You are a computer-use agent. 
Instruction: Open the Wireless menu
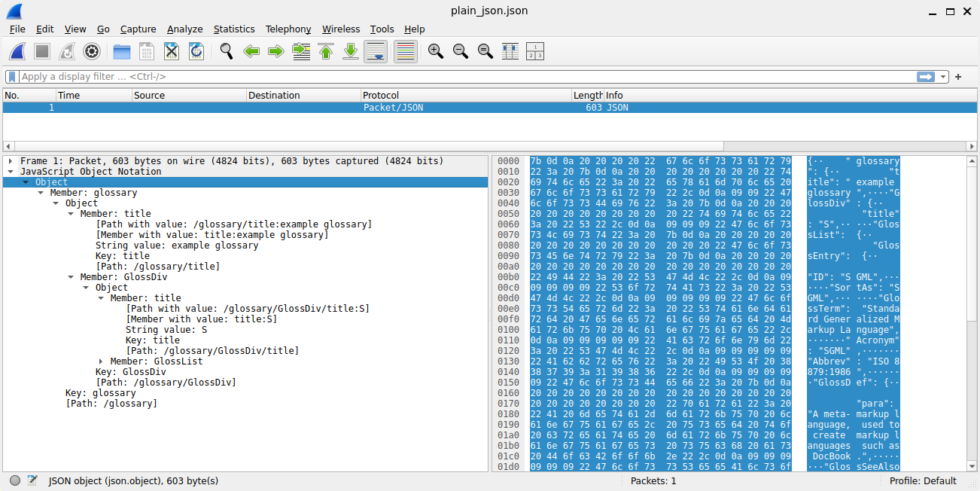[x=341, y=29]
